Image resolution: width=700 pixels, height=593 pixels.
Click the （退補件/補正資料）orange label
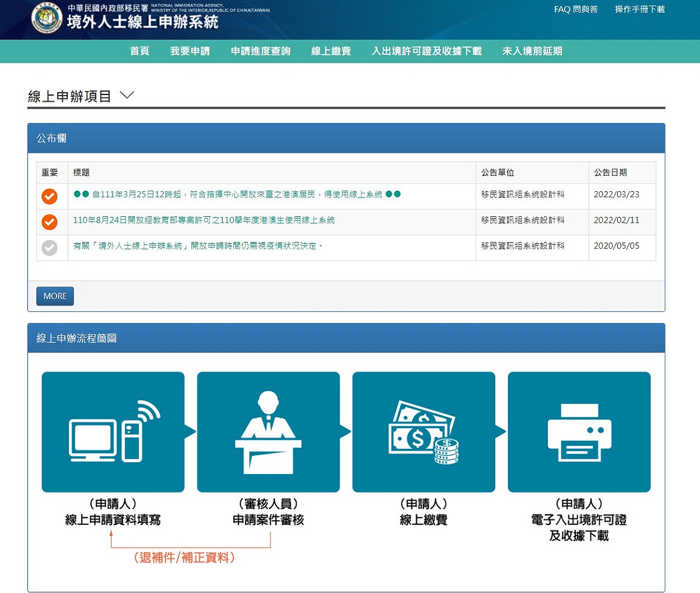click(x=184, y=557)
